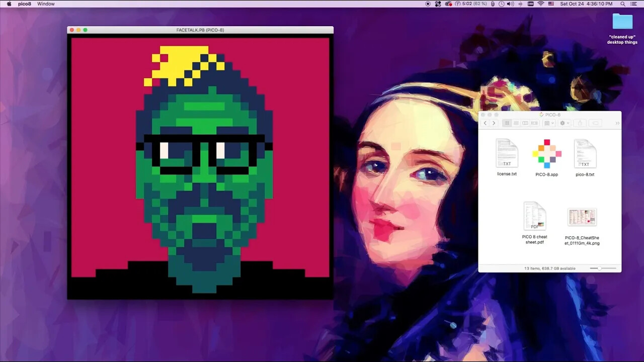Click the 13 items, 638.7 GB available status
The width and height of the screenshot is (644, 362).
pyautogui.click(x=550, y=268)
